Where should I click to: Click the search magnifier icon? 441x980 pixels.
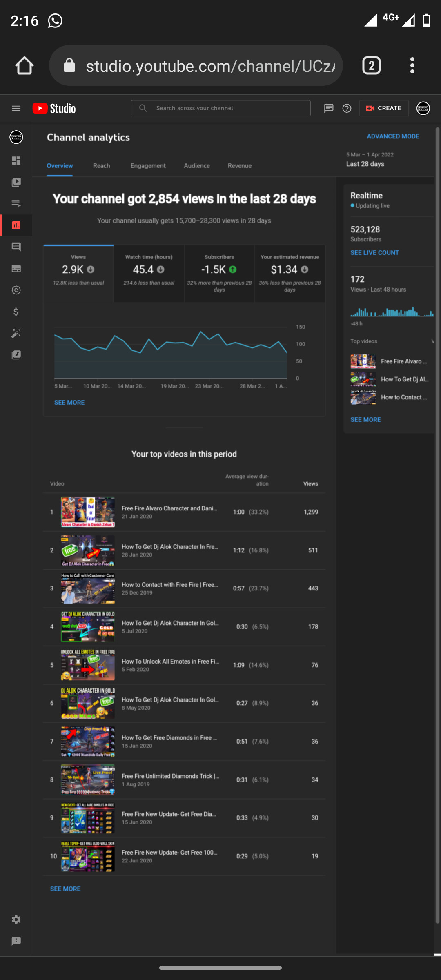143,108
